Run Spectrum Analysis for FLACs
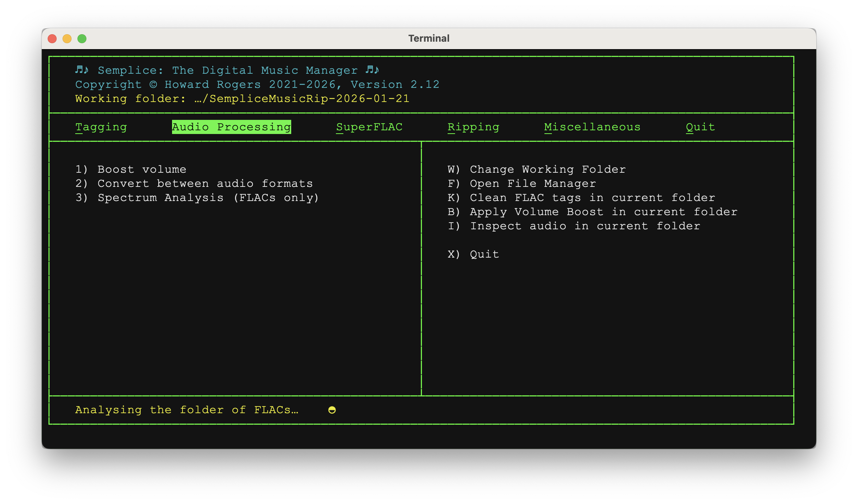Viewport: 858px width, 504px height. point(197,198)
